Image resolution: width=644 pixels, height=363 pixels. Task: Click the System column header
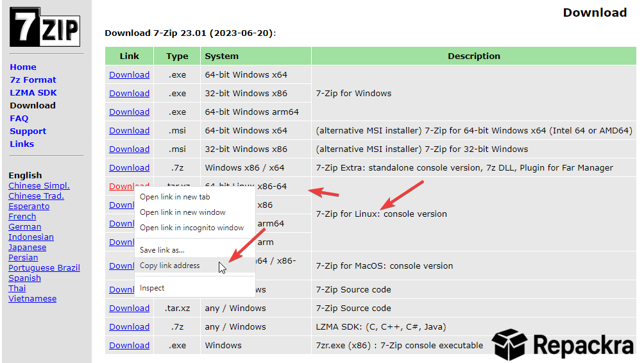(x=256, y=56)
